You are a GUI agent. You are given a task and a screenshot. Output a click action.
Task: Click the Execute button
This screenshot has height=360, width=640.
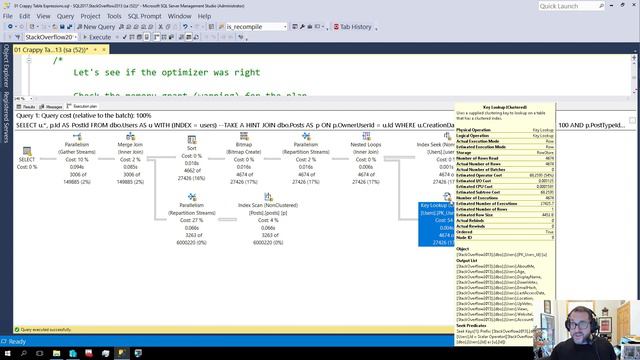(97, 37)
